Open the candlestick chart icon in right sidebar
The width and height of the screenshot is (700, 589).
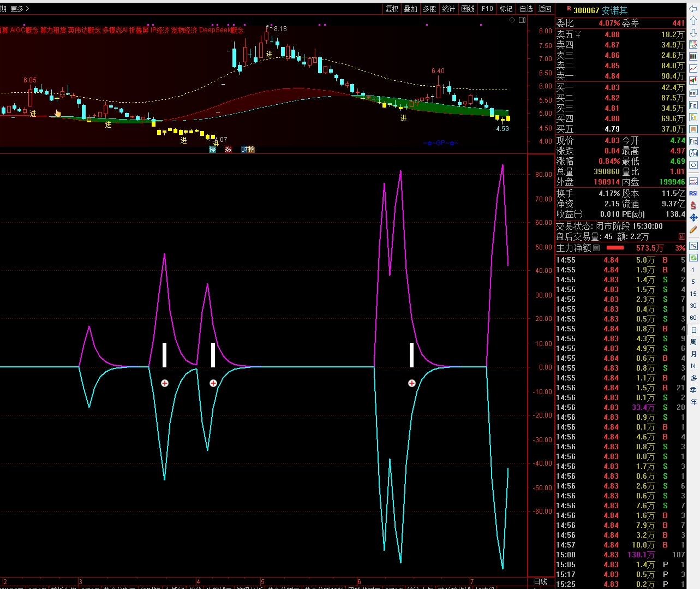[x=693, y=81]
